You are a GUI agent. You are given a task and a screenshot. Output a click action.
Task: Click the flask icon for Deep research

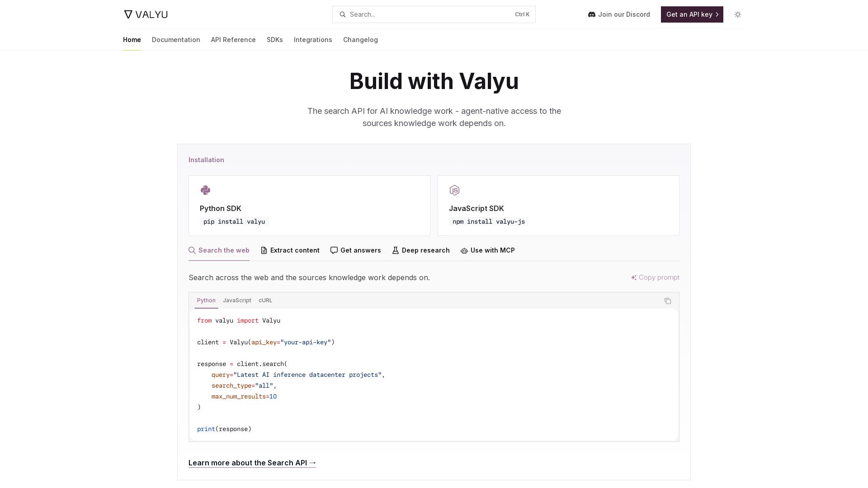[396, 250]
